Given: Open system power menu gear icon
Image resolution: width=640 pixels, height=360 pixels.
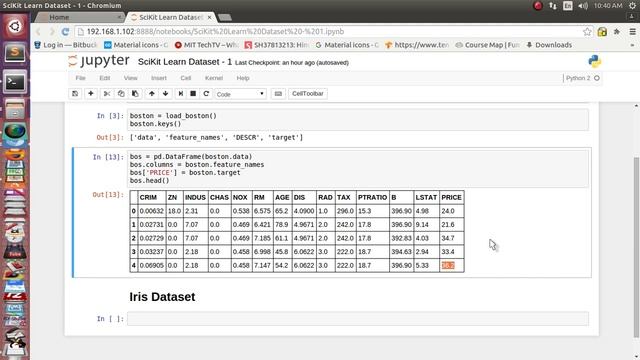Looking at the screenshot, I should pos(632,6).
